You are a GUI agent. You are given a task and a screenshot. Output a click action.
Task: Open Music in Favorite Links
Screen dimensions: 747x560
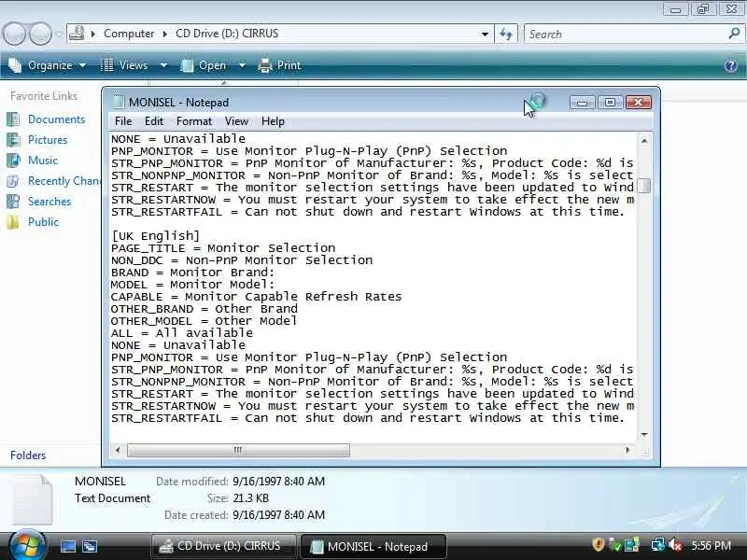(x=43, y=160)
